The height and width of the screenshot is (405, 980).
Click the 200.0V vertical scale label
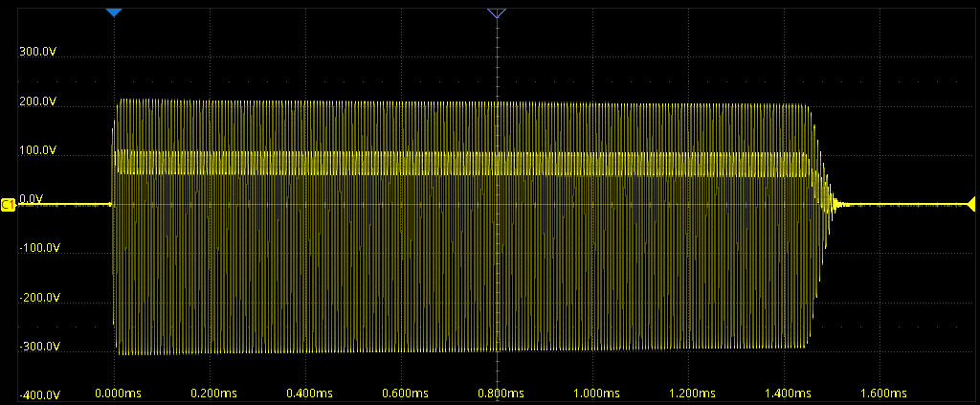tap(38, 102)
